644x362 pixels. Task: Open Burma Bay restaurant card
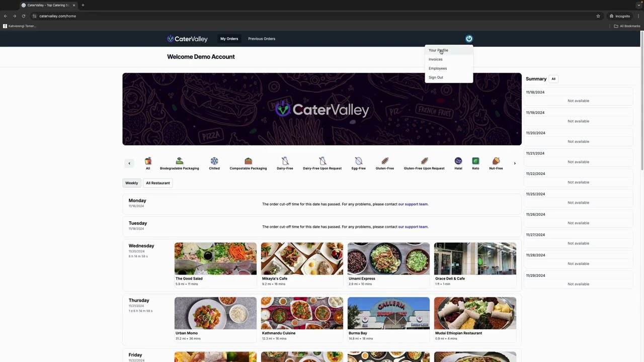[x=388, y=319]
